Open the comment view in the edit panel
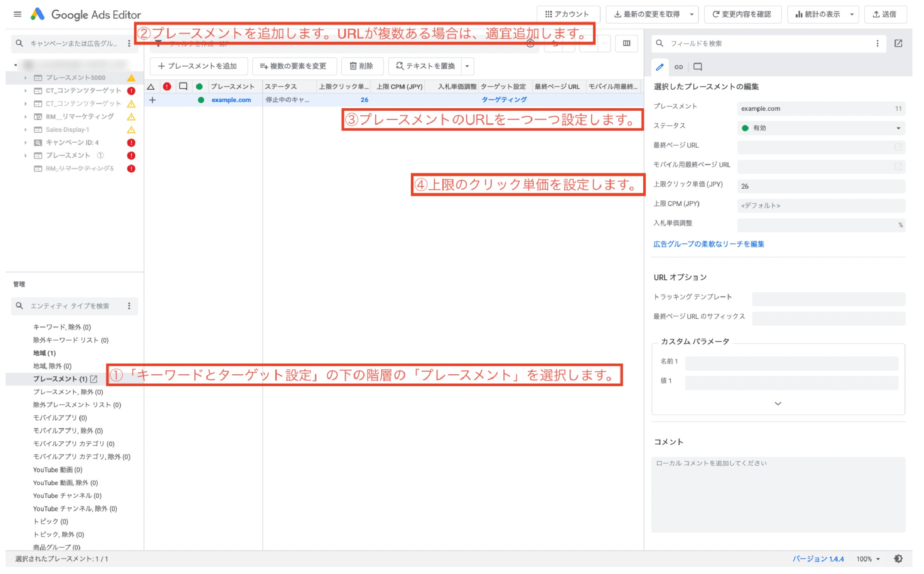 coord(697,67)
